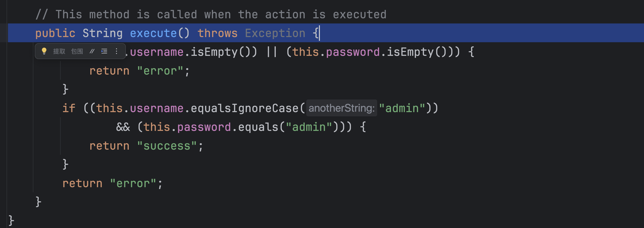The width and height of the screenshot is (644, 228).
Task: Click equalsIgnoreCase method call
Action: coord(244,108)
